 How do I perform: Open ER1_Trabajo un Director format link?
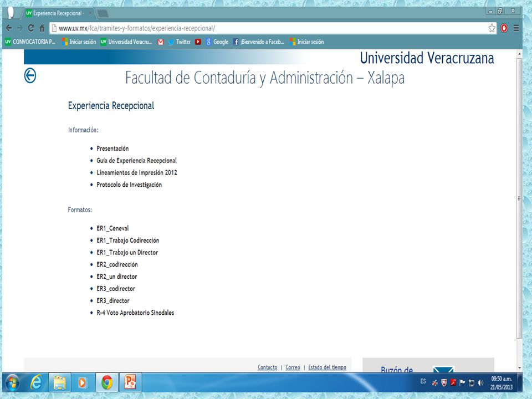[x=127, y=253]
